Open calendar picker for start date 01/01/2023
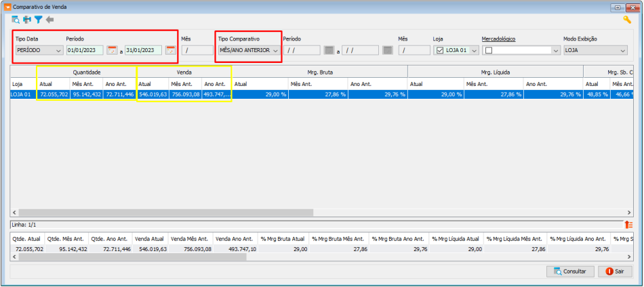Image resolution: width=644 pixels, height=287 pixels. pos(113,50)
